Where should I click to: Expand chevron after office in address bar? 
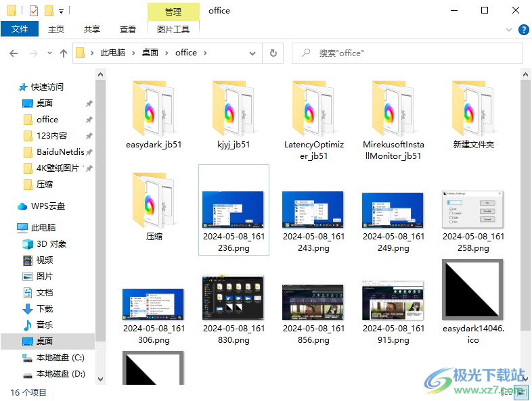[205, 53]
